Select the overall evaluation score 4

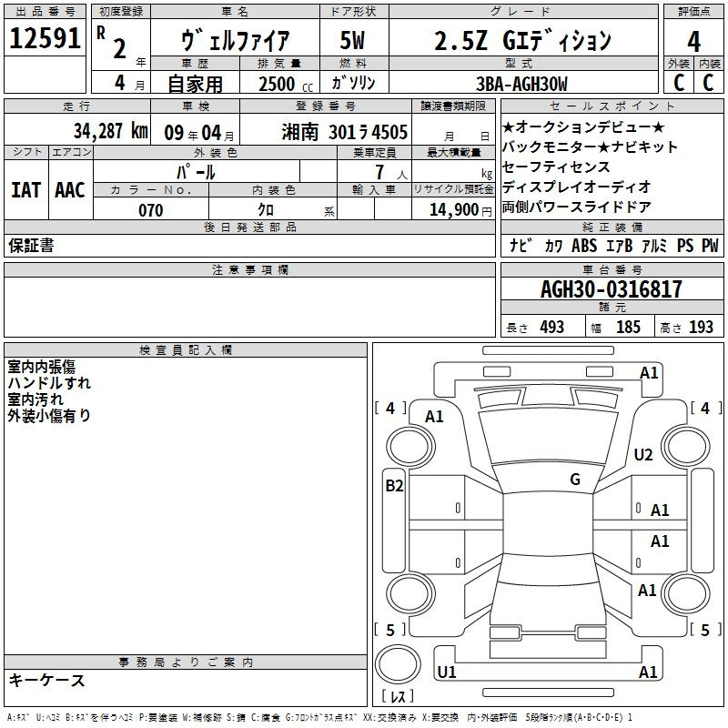[693, 41]
